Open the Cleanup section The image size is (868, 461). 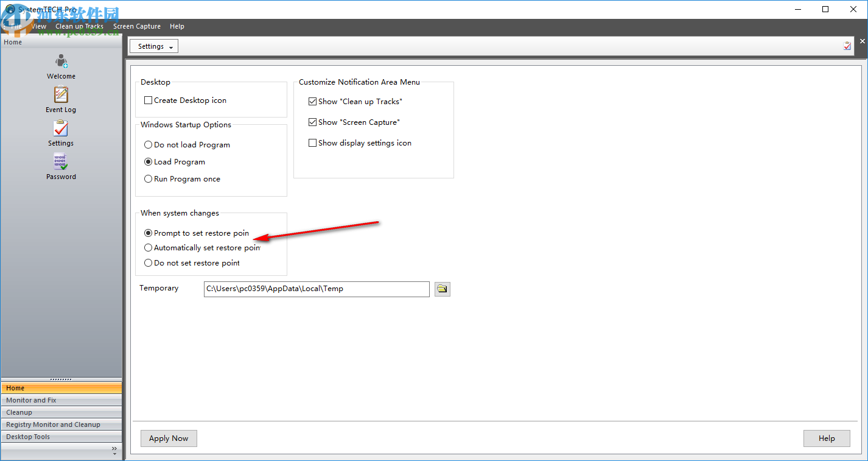click(x=61, y=412)
